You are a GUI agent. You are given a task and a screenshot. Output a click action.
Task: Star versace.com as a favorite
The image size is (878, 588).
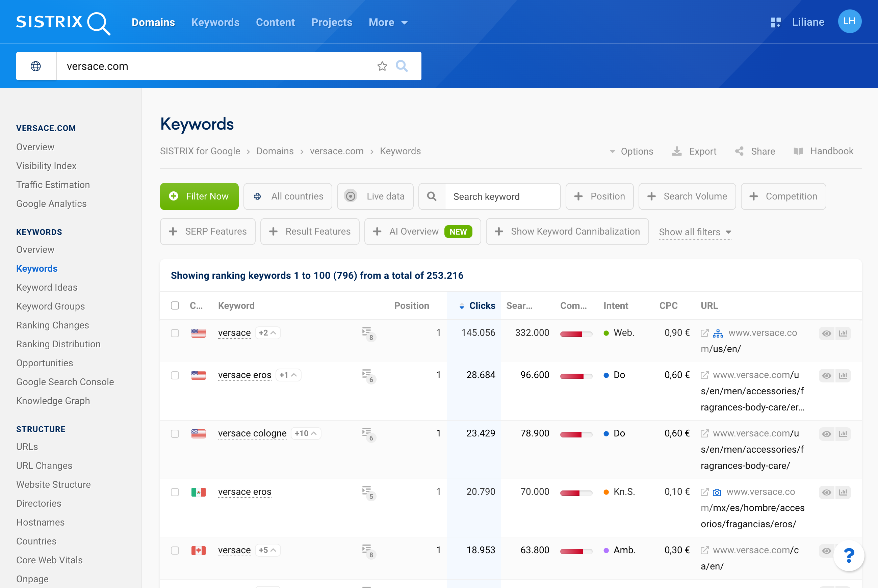click(x=382, y=66)
